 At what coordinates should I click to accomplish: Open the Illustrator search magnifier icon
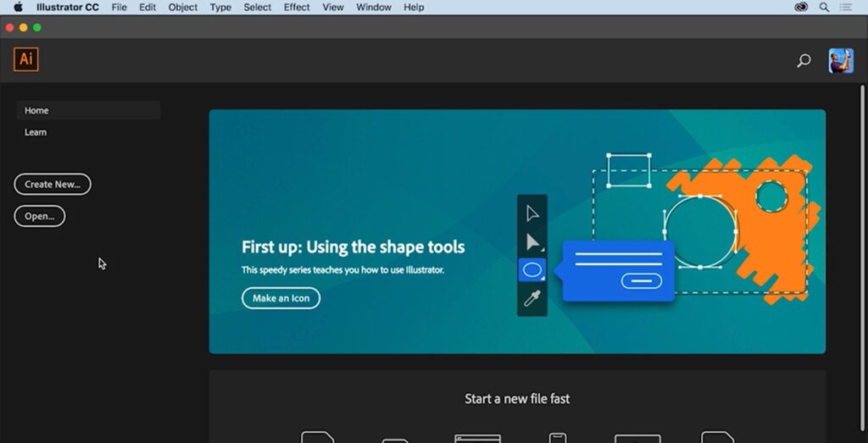[x=804, y=61]
